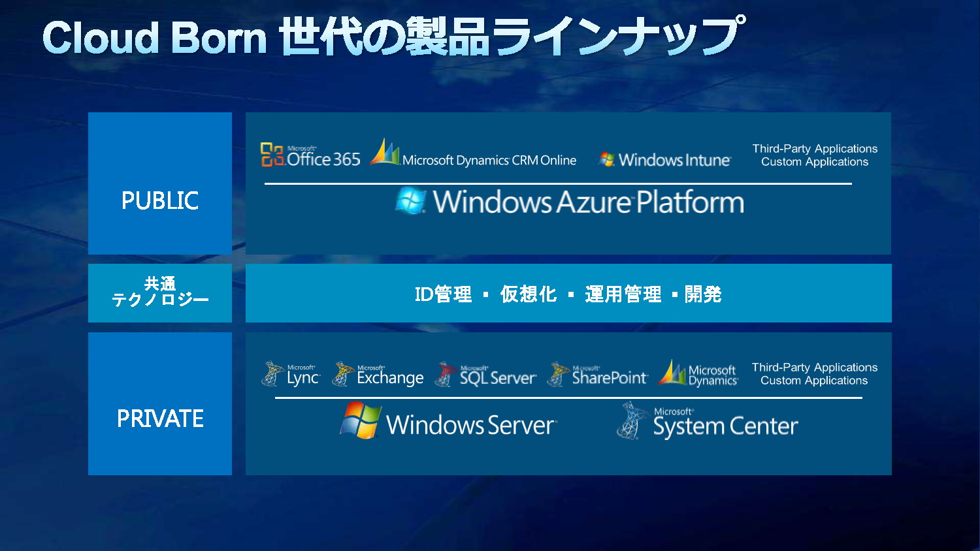Viewport: 980px width, 551px height.
Task: Select the "運用管理" text
Action: click(x=623, y=294)
